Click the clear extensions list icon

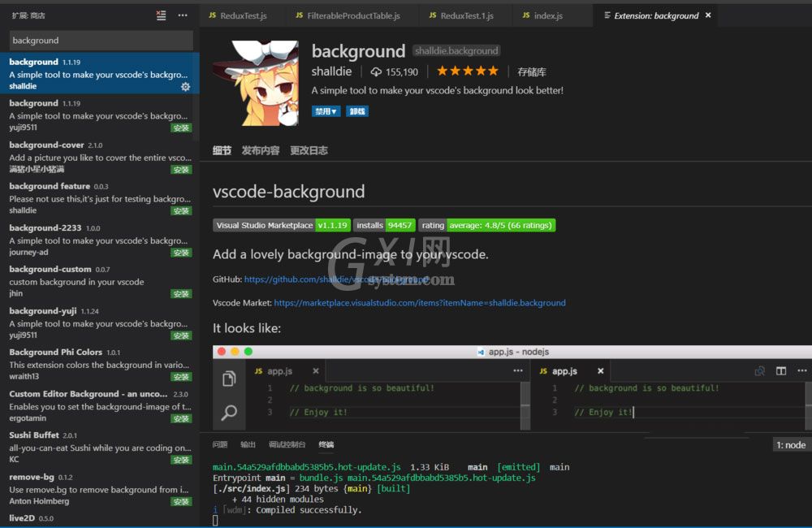[x=161, y=15]
